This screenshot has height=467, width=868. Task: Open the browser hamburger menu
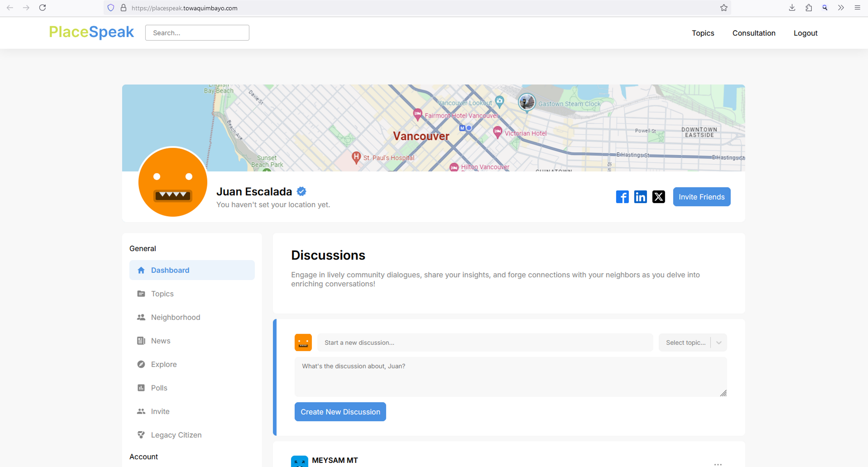pyautogui.click(x=857, y=8)
